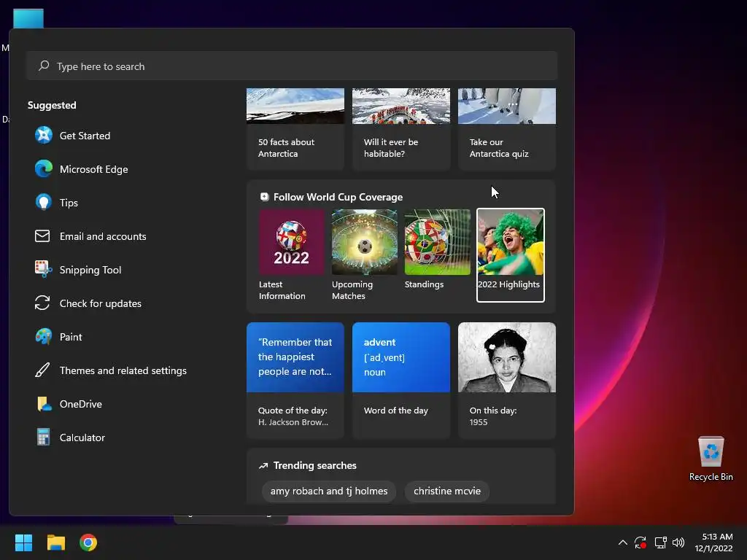Open Take our Antarctica quiz card
Image resolution: width=747 pixels, height=560 pixels.
coord(507,129)
